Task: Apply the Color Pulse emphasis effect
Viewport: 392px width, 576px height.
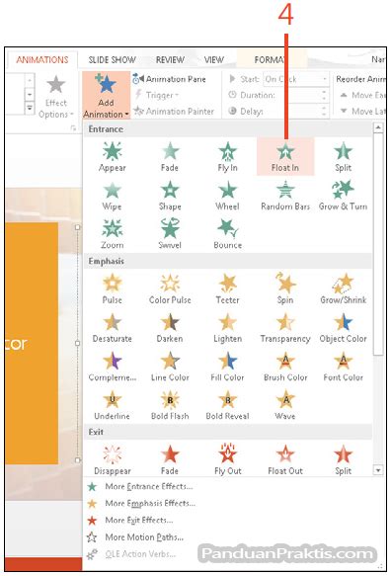Action: (x=170, y=289)
